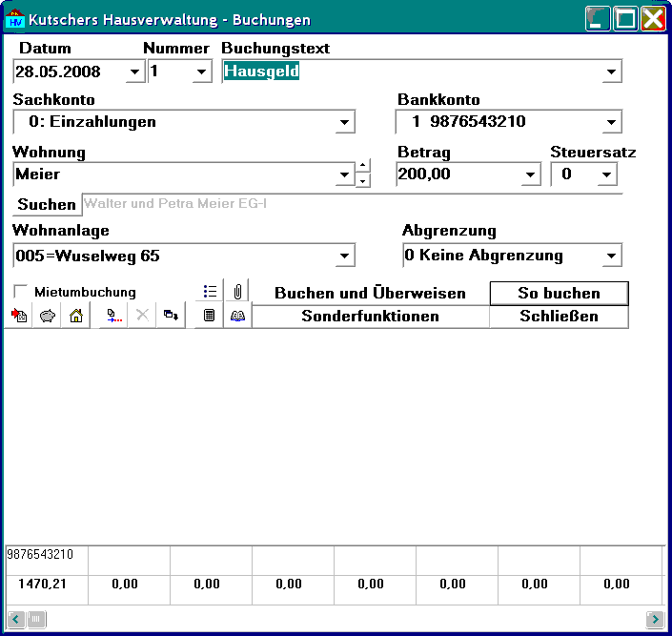
Task: Toggle the Mietumbuchung checkbox
Action: [20, 292]
